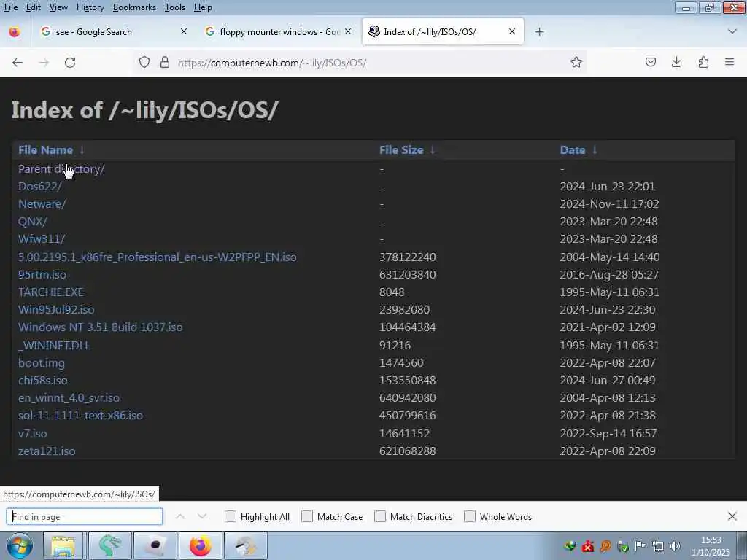Enable the Match Diacritics checkbox
This screenshot has height=560, width=747.
[380, 516]
